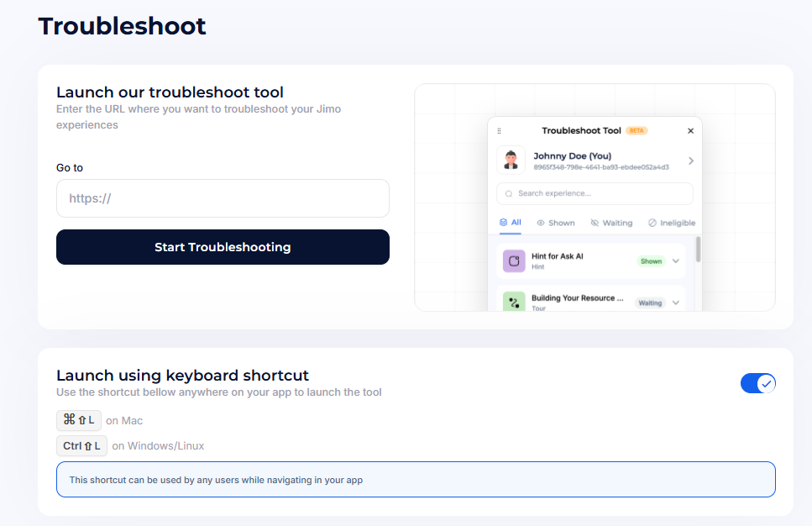Viewport: 812px width, 526px height.
Task: Open Johnny Doe user details chevron
Action: (690, 160)
